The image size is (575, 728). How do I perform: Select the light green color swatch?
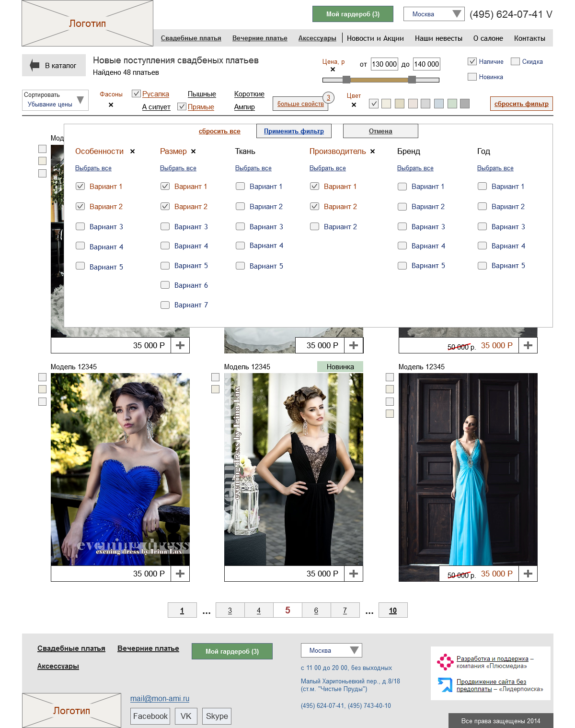click(452, 104)
